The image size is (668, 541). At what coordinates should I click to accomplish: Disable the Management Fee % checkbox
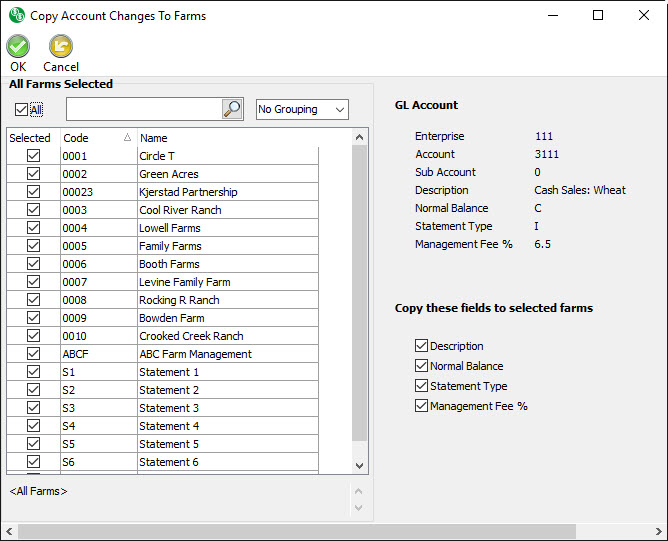tap(421, 406)
